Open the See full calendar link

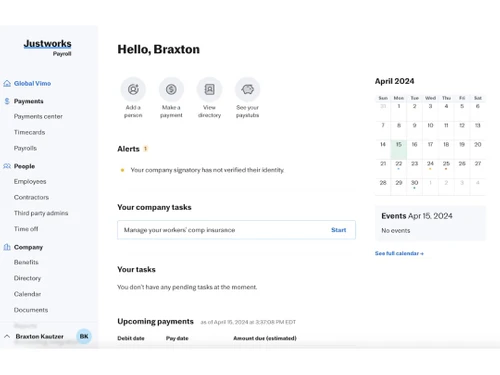(399, 253)
